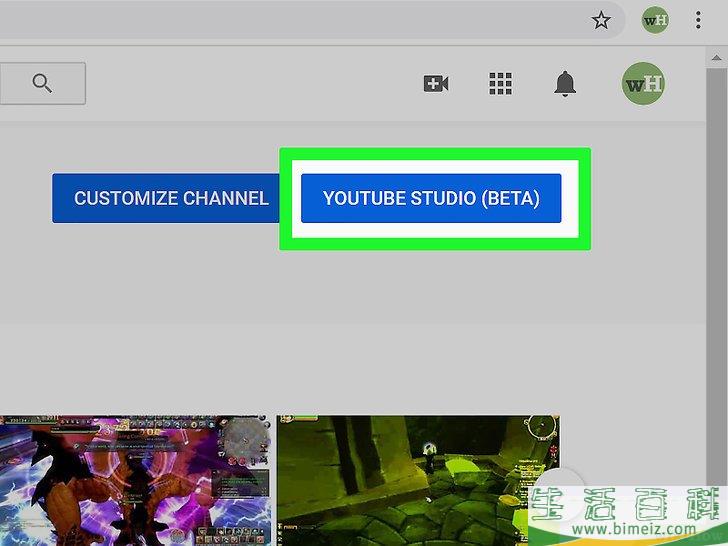Open the Chrome three-dot menu
Image resolution: width=728 pixels, height=546 pixels.
click(698, 20)
